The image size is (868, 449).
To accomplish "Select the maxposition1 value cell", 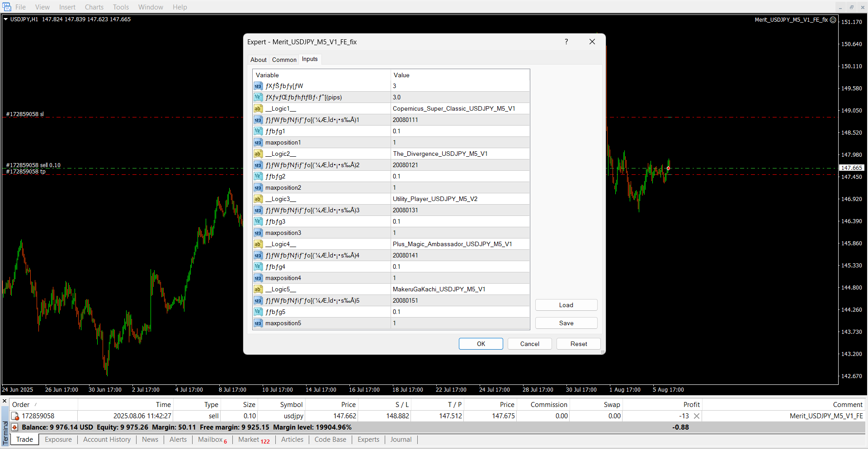I will (x=459, y=143).
